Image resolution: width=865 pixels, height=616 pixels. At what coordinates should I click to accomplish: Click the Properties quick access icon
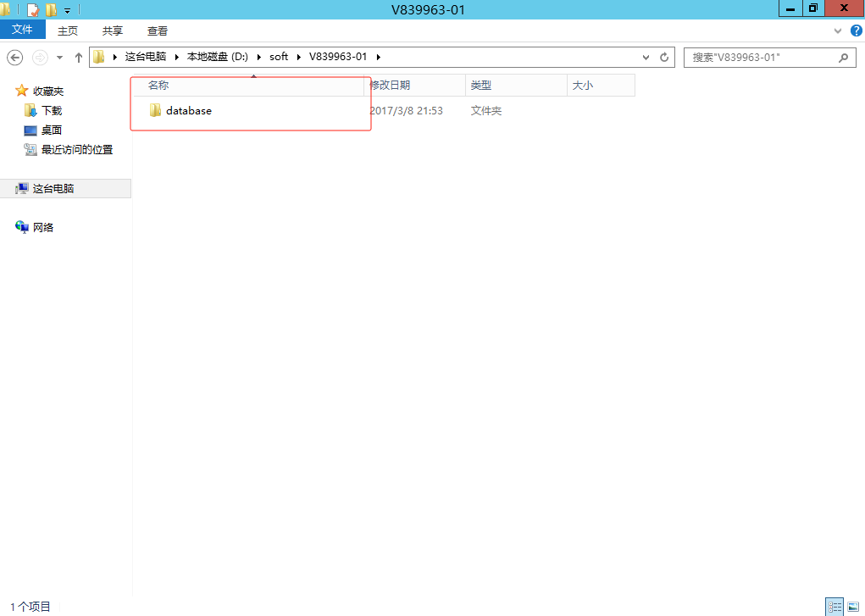(33, 9)
